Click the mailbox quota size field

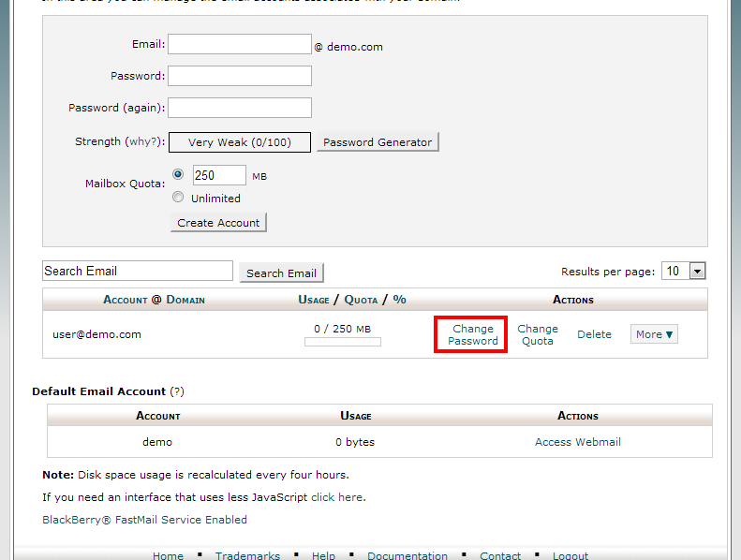(219, 175)
